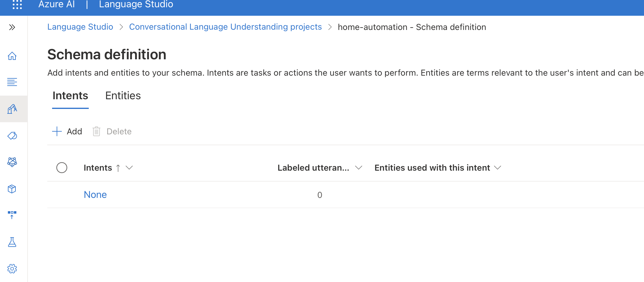Expand the left navigation pane with double chevron

(12, 28)
